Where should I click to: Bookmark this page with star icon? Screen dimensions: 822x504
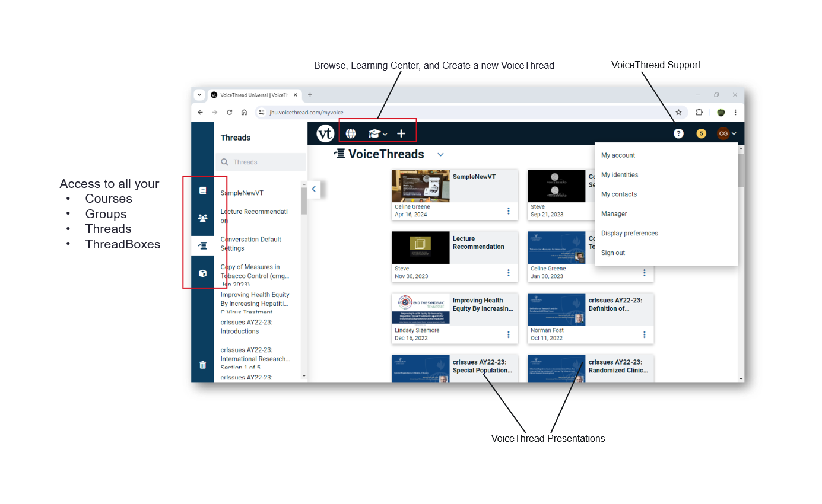(678, 112)
